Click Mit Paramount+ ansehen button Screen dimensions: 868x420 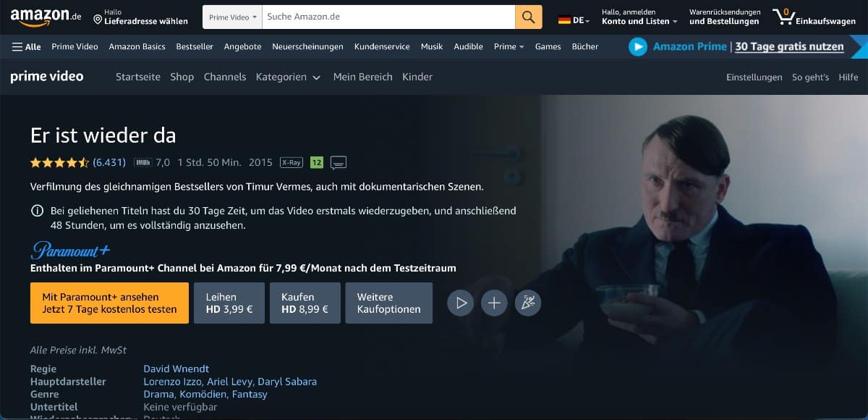109,303
